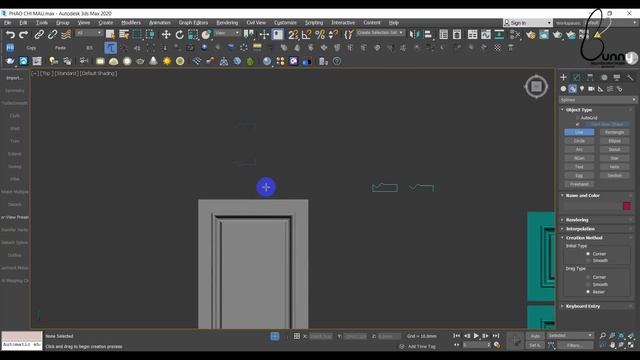
Task: Click the Align tool icon
Action: click(x=428, y=35)
